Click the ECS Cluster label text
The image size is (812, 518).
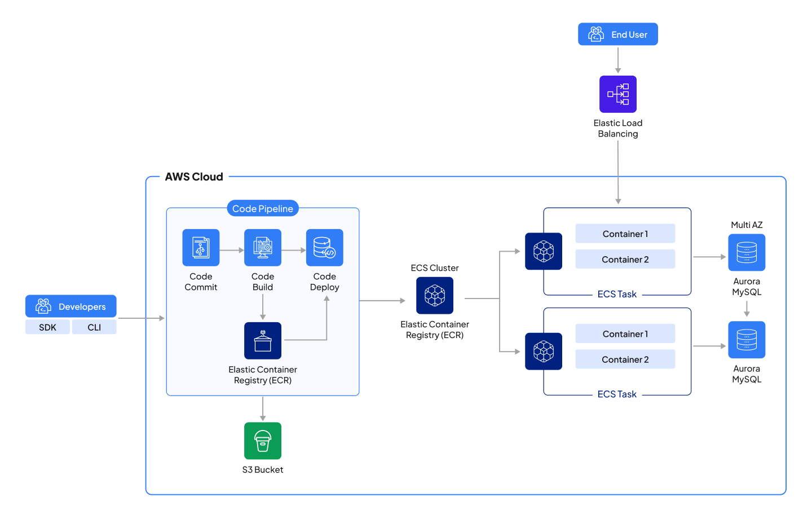tap(435, 267)
